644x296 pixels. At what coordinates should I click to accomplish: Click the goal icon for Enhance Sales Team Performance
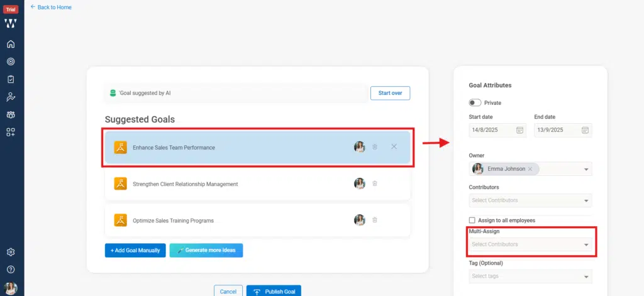pyautogui.click(x=120, y=147)
